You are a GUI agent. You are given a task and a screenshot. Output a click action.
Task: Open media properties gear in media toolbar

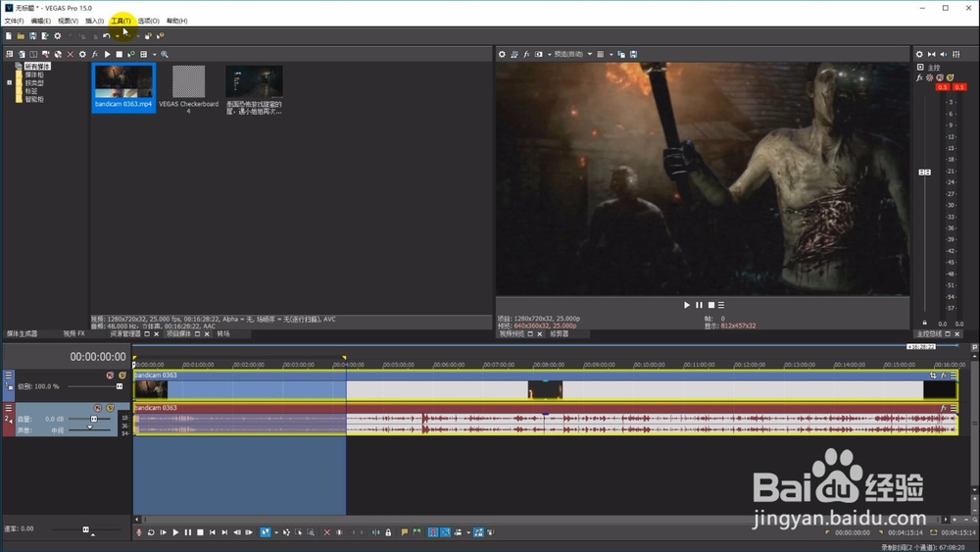pyautogui.click(x=82, y=54)
